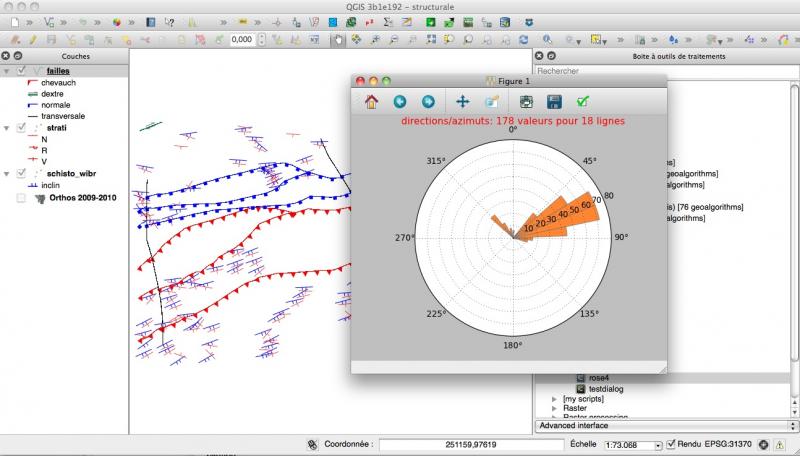The height and width of the screenshot is (456, 800).
Task: Toggle the Rendu checkbox in status bar
Action: 671,444
